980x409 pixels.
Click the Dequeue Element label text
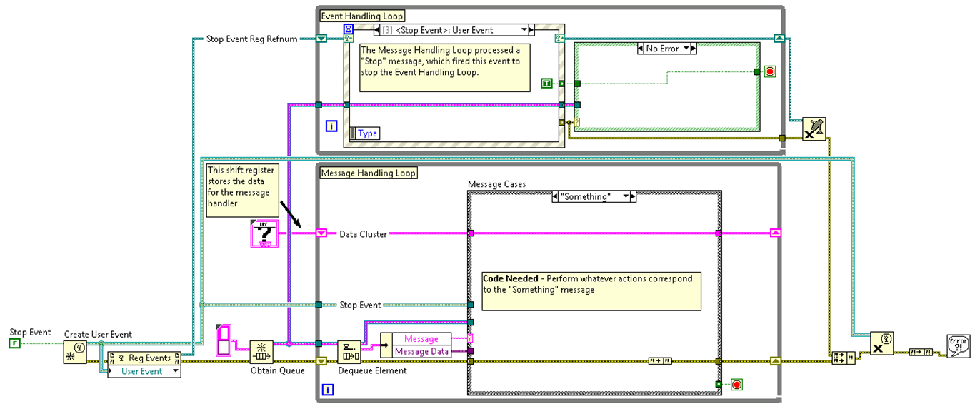[x=372, y=371]
